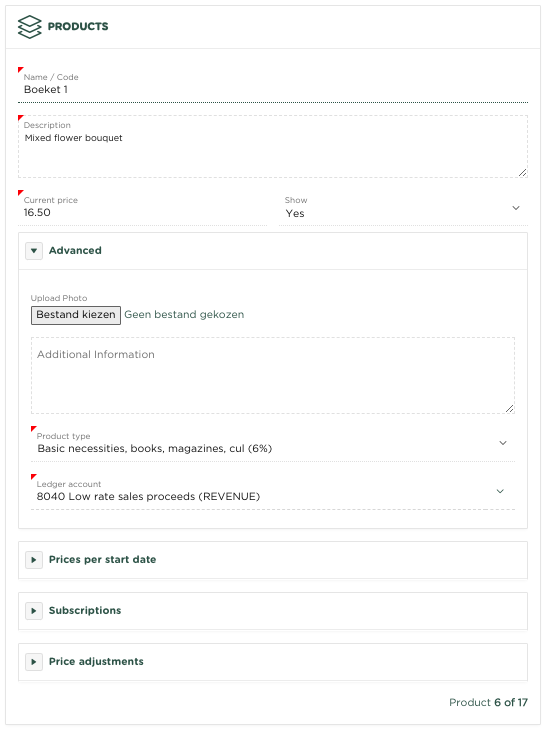Viewport: 547px width, 731px height.
Task: Expand the Subscriptions section
Action: 34,611
